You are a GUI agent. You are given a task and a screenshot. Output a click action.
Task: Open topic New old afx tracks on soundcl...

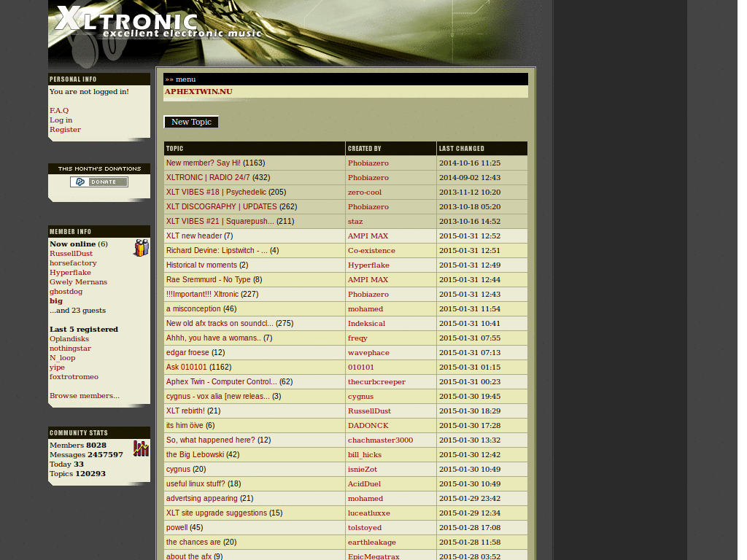220,323
